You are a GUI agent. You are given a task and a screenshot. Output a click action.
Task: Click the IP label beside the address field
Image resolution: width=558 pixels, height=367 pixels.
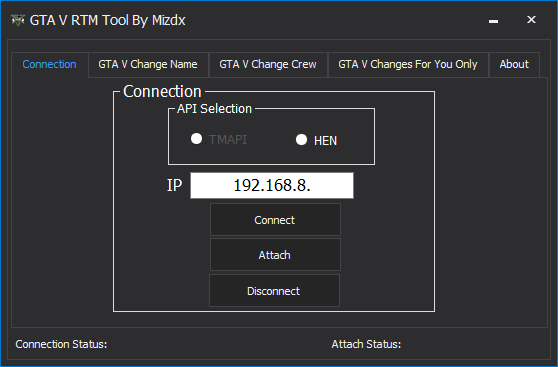pyautogui.click(x=174, y=185)
